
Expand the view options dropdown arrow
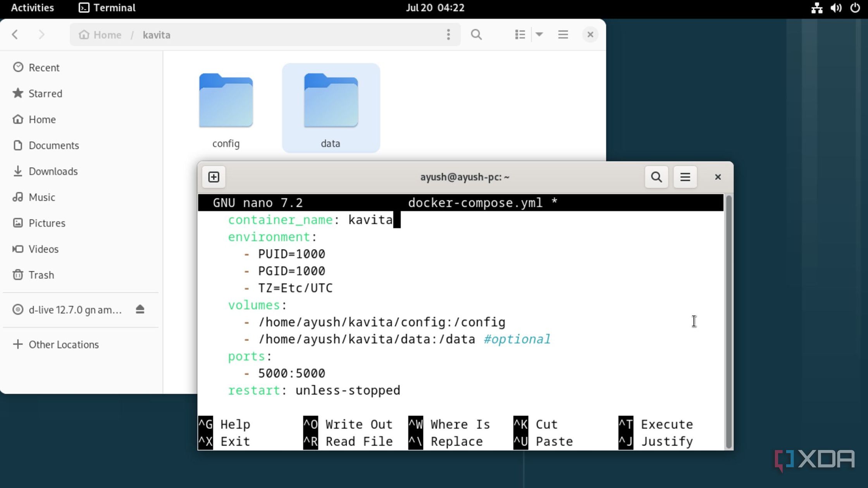pos(539,35)
